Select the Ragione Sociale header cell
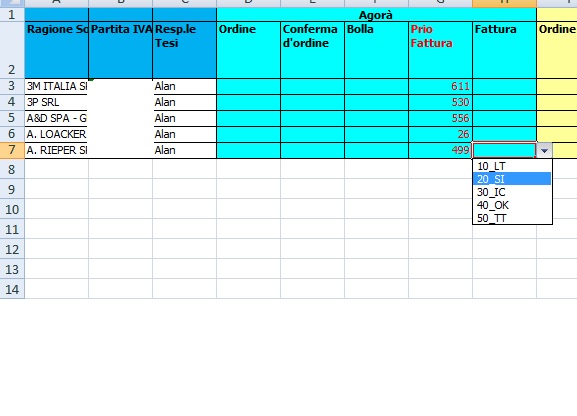Screen dimensions: 577x416 pos(57,50)
